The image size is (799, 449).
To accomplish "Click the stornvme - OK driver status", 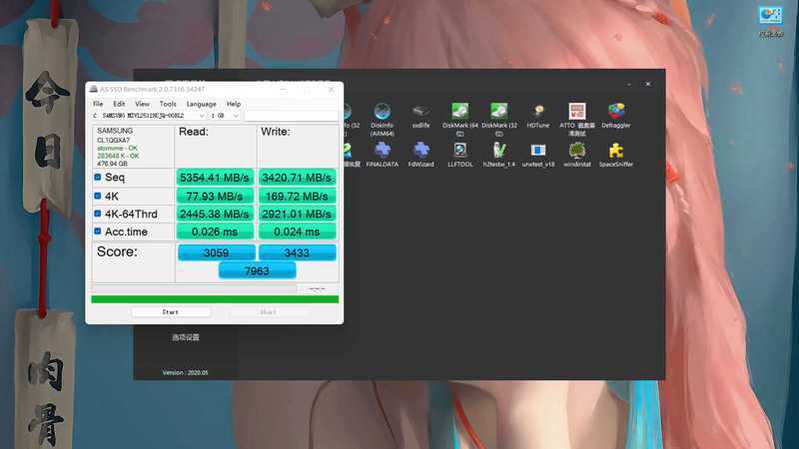I will 117,148.
